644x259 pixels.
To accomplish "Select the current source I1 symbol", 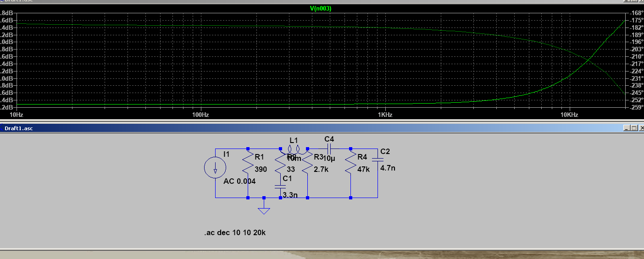I will click(x=215, y=168).
